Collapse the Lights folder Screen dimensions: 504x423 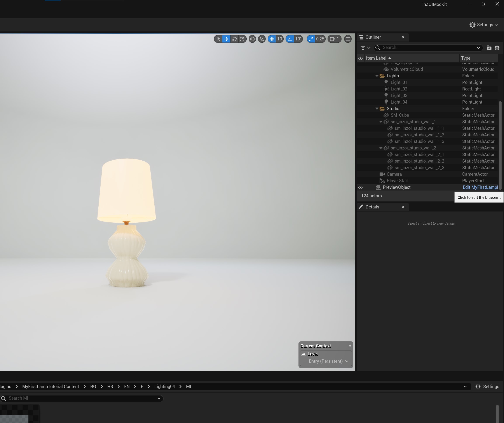(x=377, y=76)
